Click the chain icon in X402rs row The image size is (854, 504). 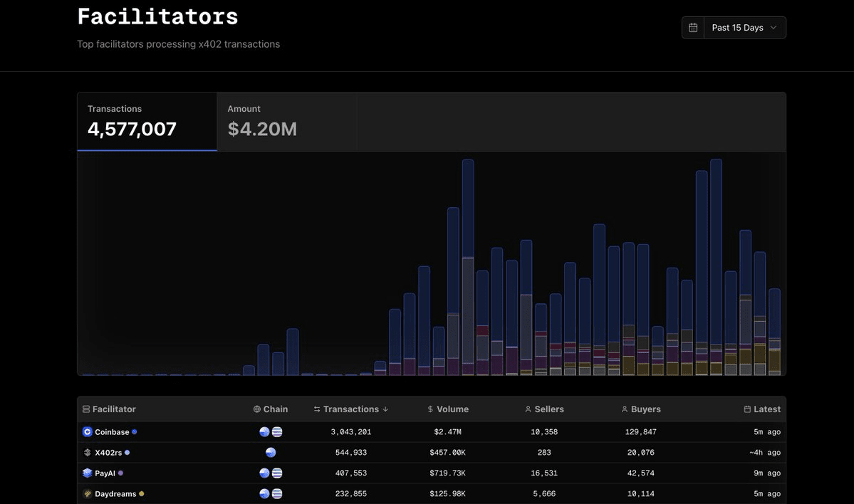(x=271, y=453)
